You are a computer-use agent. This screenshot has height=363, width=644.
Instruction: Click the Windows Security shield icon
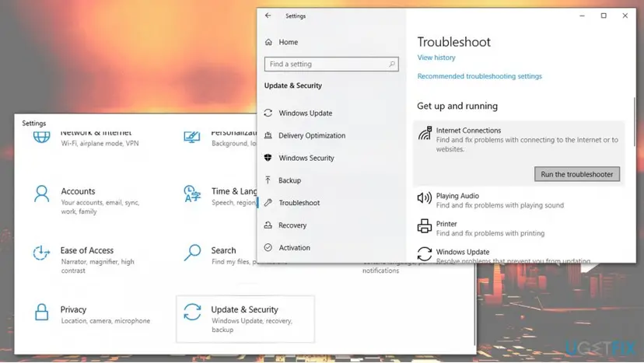pyautogui.click(x=268, y=158)
